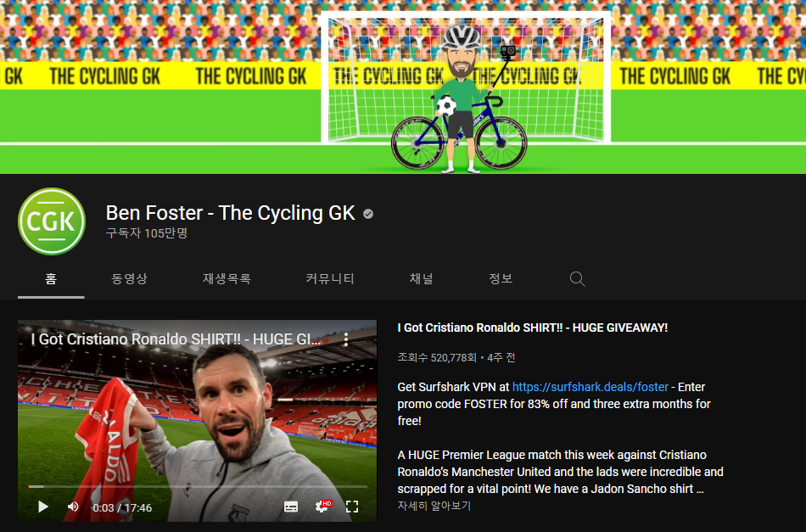The image size is (806, 532).
Task: Go to the 커뮤니티 tab
Action: tap(330, 278)
